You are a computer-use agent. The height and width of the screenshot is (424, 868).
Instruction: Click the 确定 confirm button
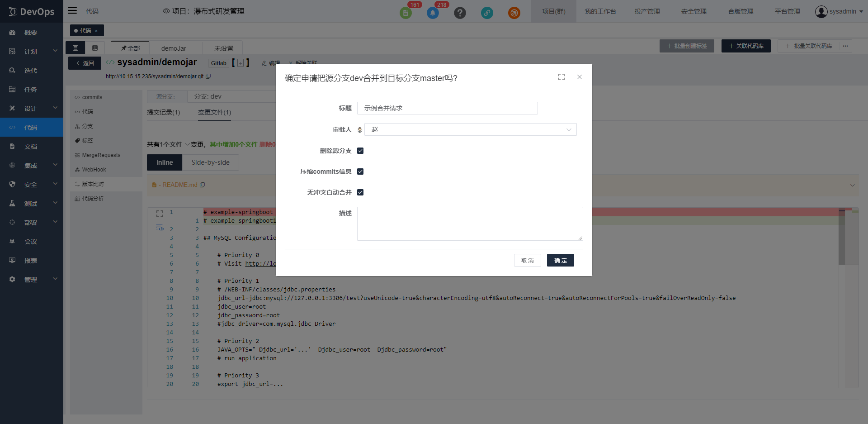click(x=560, y=260)
